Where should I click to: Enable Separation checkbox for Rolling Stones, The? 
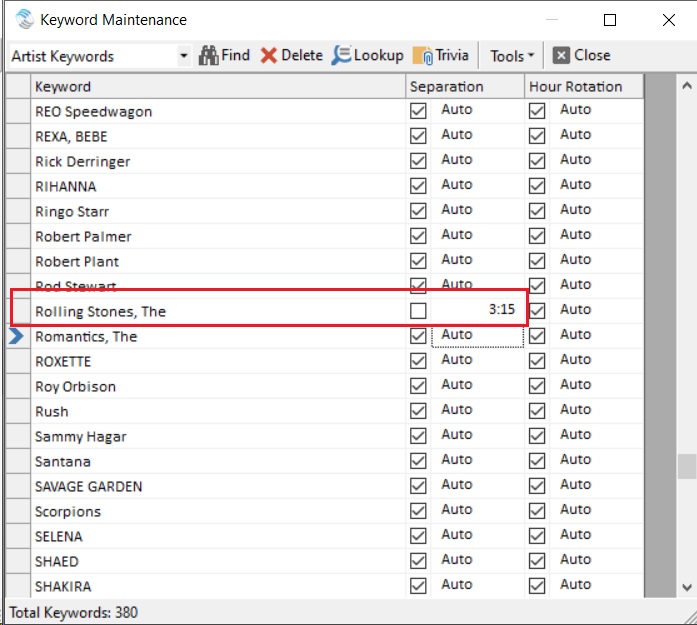pyautogui.click(x=418, y=311)
